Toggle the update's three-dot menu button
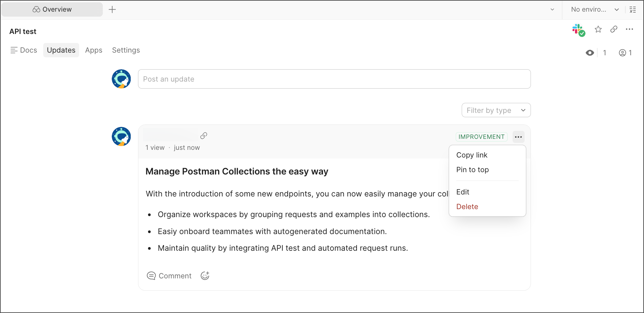 518,137
